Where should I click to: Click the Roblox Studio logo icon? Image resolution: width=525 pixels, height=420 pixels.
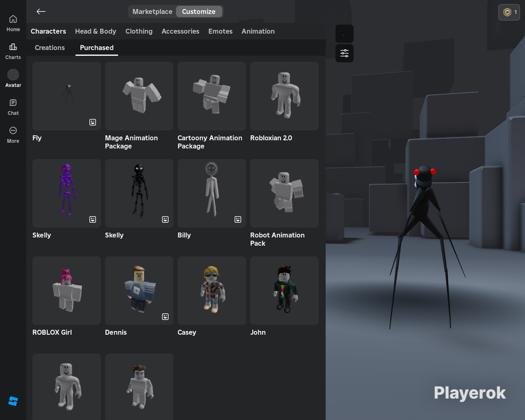click(13, 401)
